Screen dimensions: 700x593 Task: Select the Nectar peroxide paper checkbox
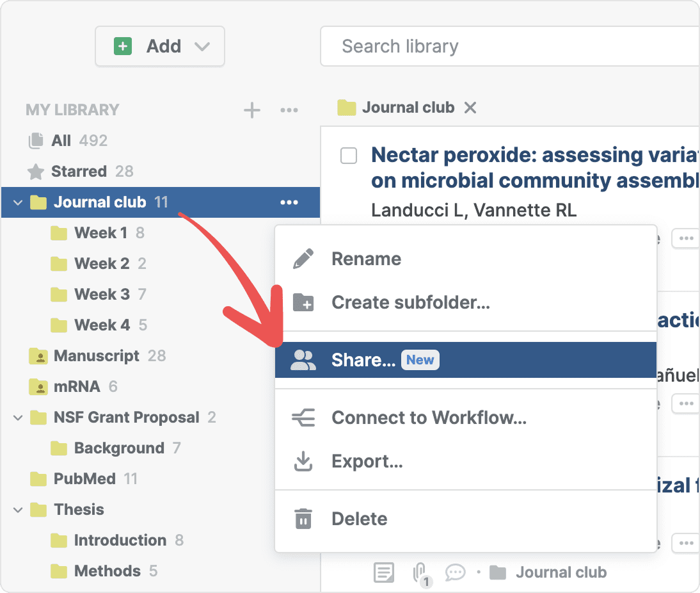(349, 156)
